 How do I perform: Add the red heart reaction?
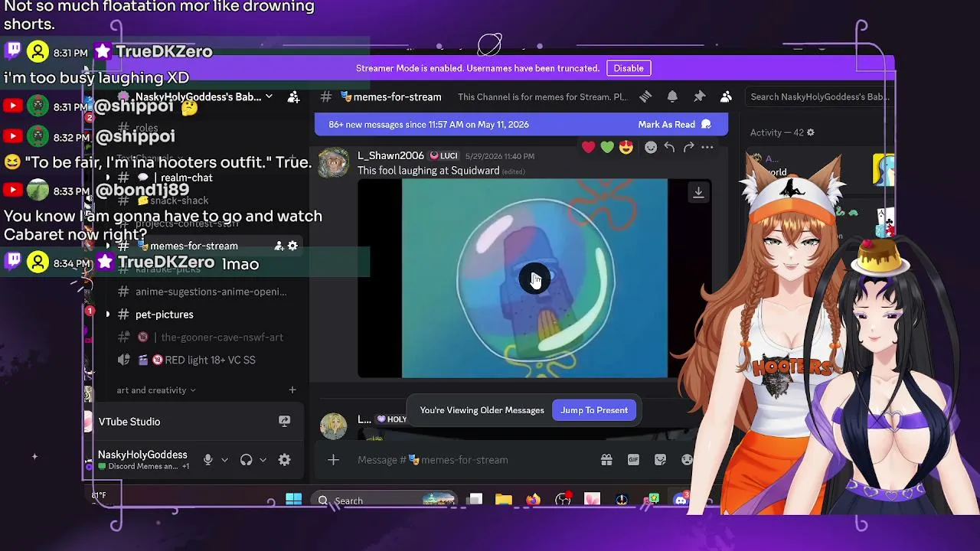pyautogui.click(x=588, y=147)
